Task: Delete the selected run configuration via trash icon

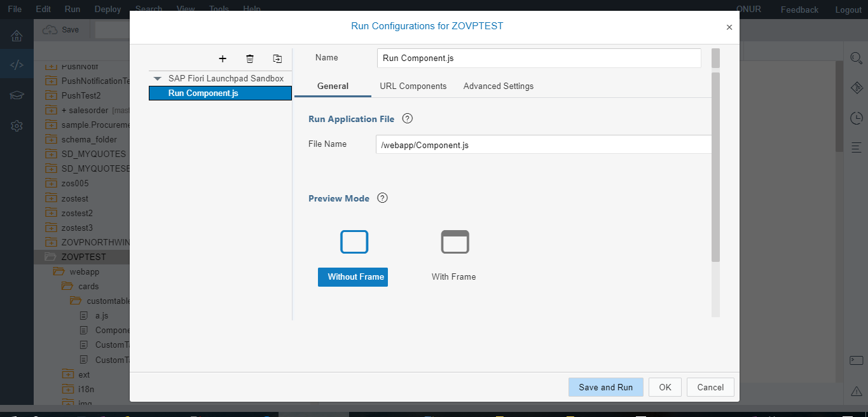Action: (x=250, y=58)
